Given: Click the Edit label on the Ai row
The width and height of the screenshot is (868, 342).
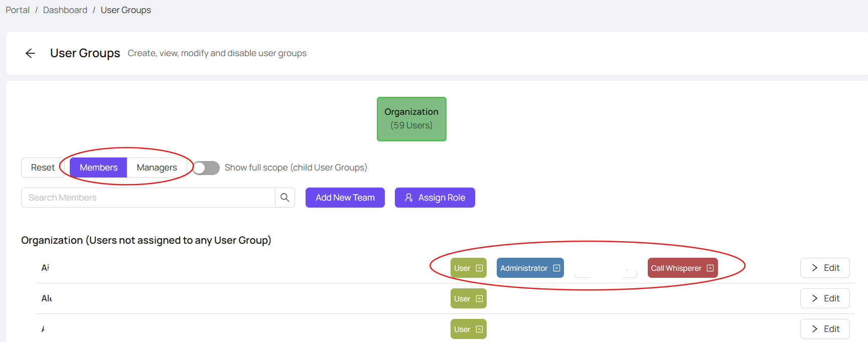Looking at the screenshot, I should point(832,268).
